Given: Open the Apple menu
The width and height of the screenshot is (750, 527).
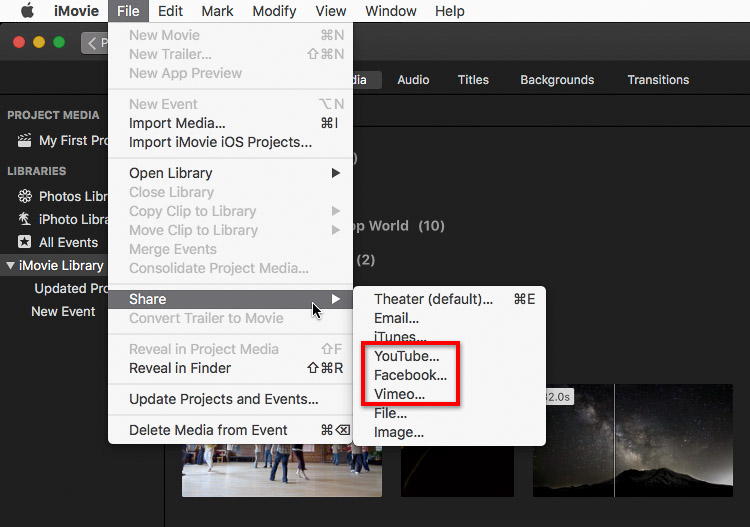Looking at the screenshot, I should pyautogui.click(x=27, y=11).
